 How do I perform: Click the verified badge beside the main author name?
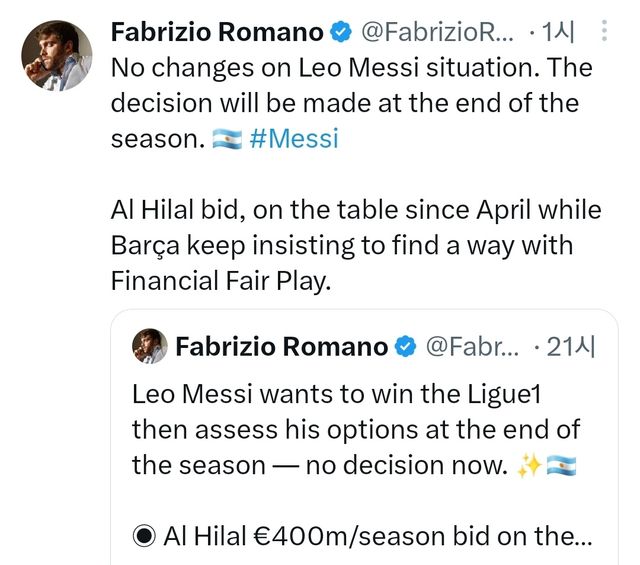[x=341, y=33]
